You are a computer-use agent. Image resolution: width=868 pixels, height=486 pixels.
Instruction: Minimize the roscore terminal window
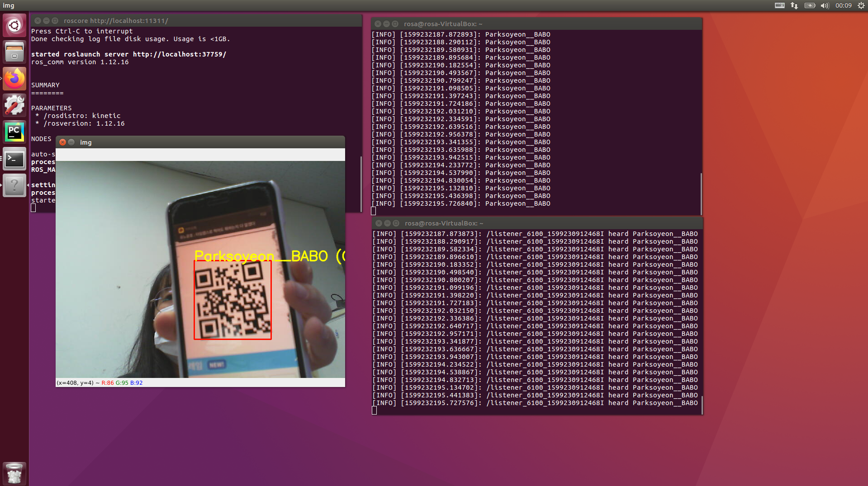tap(46, 21)
